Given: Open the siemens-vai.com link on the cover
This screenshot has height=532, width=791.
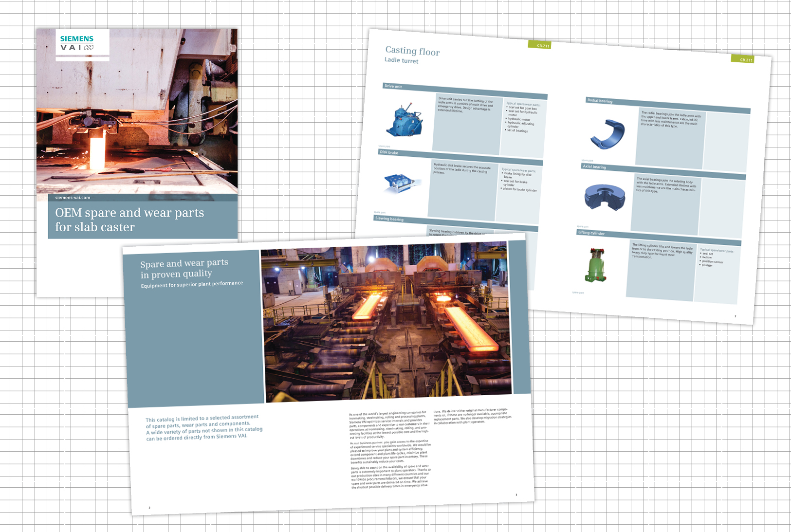Looking at the screenshot, I should click(73, 198).
